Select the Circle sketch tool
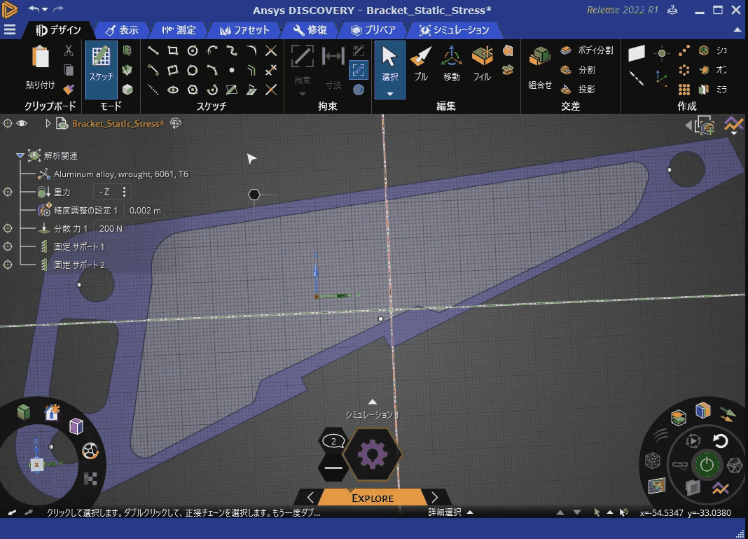 (x=192, y=51)
